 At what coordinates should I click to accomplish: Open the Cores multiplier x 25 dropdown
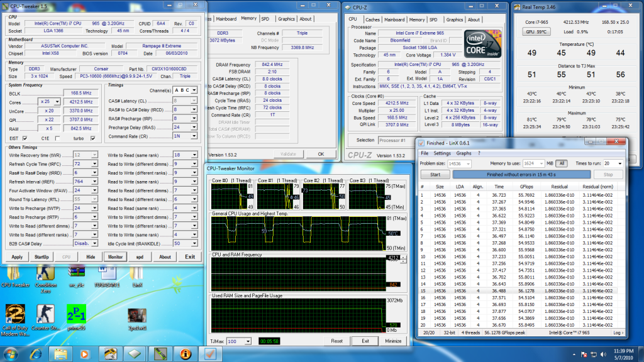[x=57, y=102]
